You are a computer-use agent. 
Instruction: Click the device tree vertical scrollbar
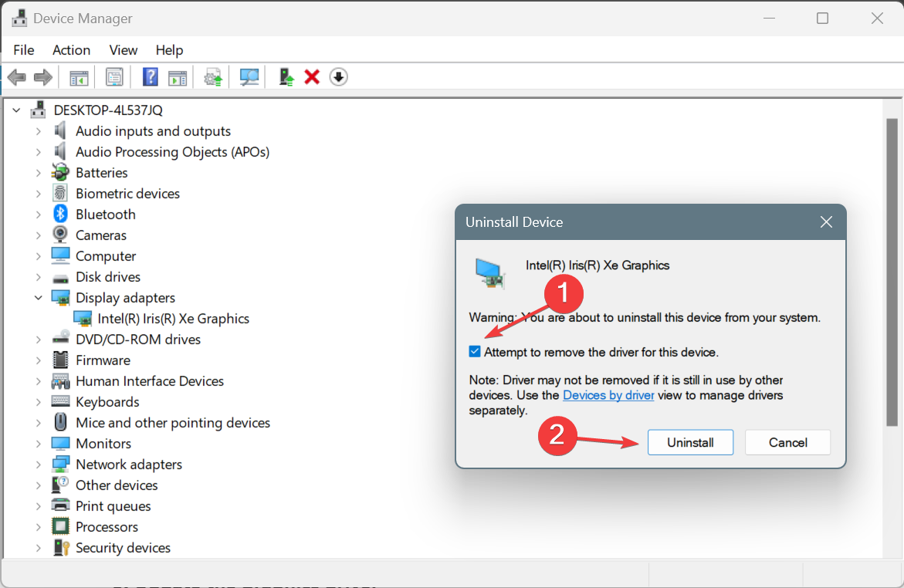click(x=892, y=272)
